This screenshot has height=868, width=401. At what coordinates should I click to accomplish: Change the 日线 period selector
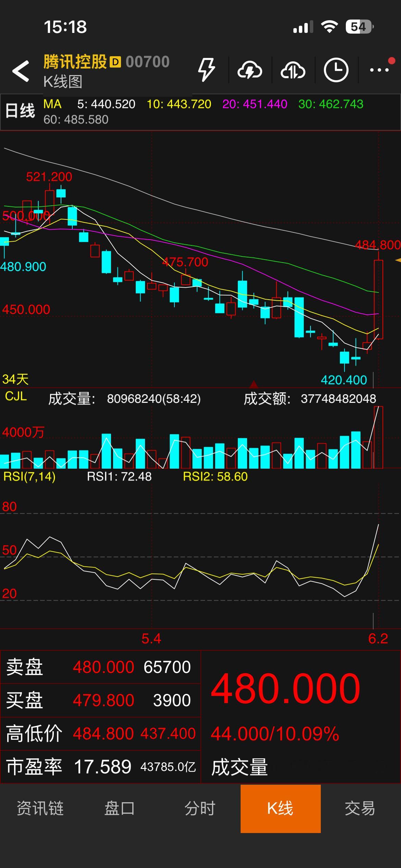click(20, 111)
